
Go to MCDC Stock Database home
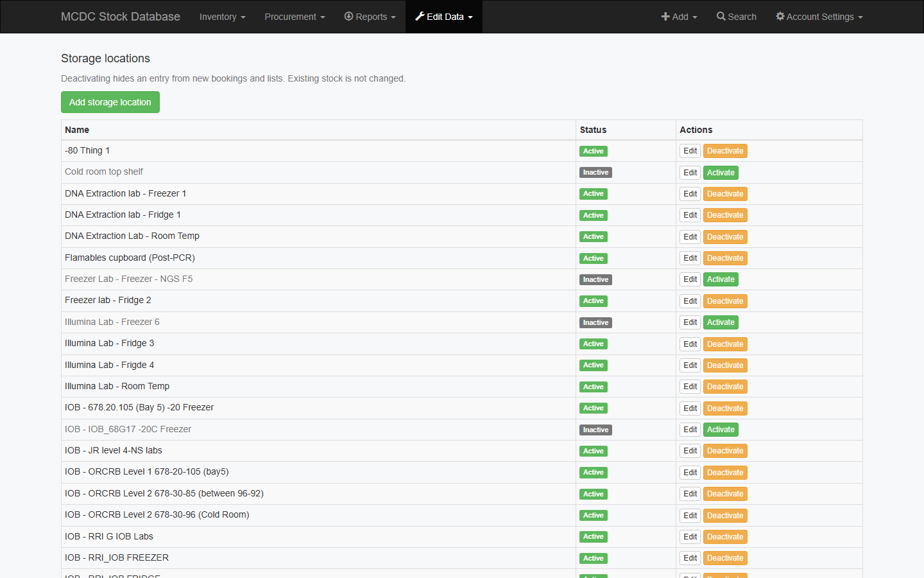[121, 17]
